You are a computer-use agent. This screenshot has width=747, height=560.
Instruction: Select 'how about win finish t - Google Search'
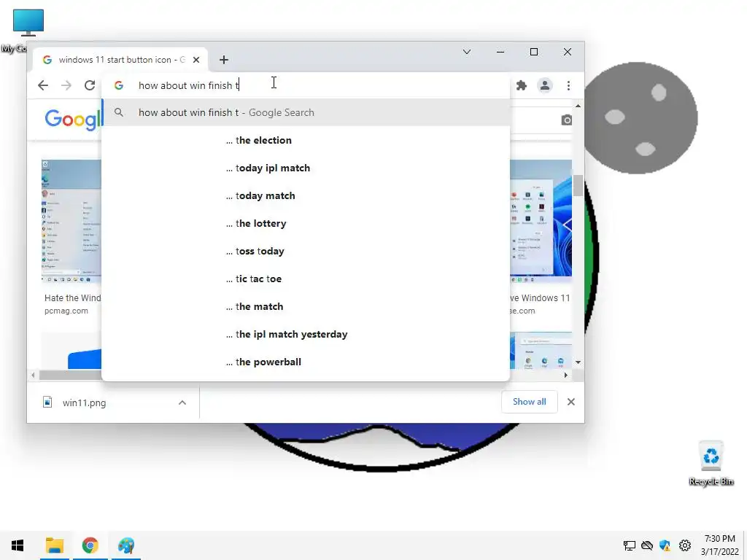point(306,112)
